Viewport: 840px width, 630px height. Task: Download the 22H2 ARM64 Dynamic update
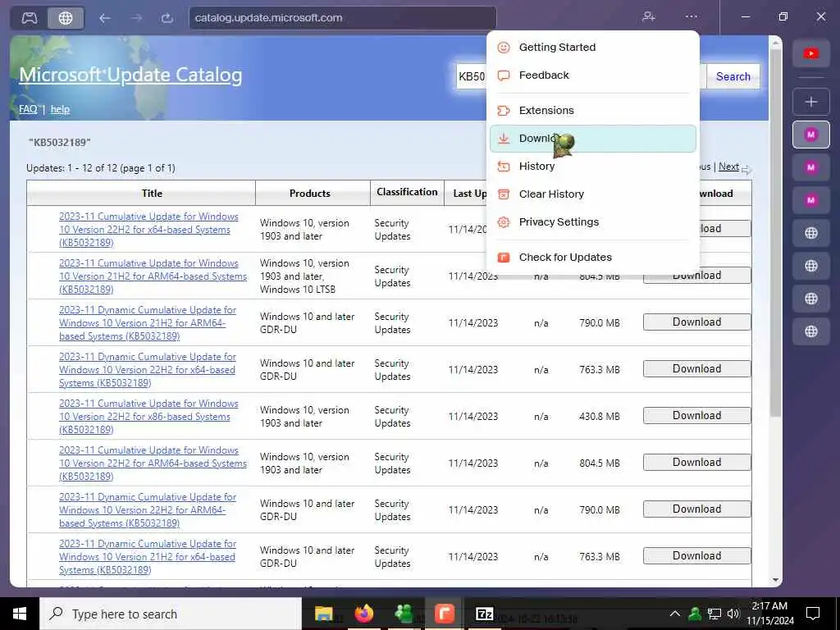(696, 509)
